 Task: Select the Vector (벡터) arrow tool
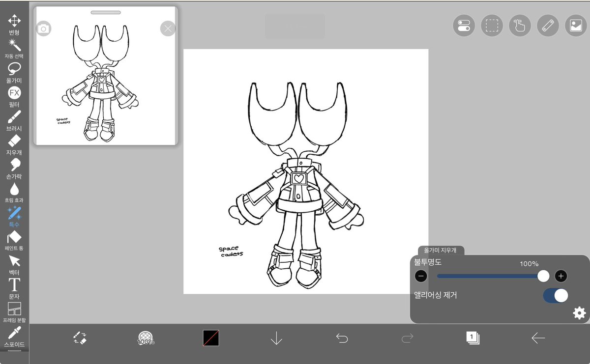click(14, 265)
